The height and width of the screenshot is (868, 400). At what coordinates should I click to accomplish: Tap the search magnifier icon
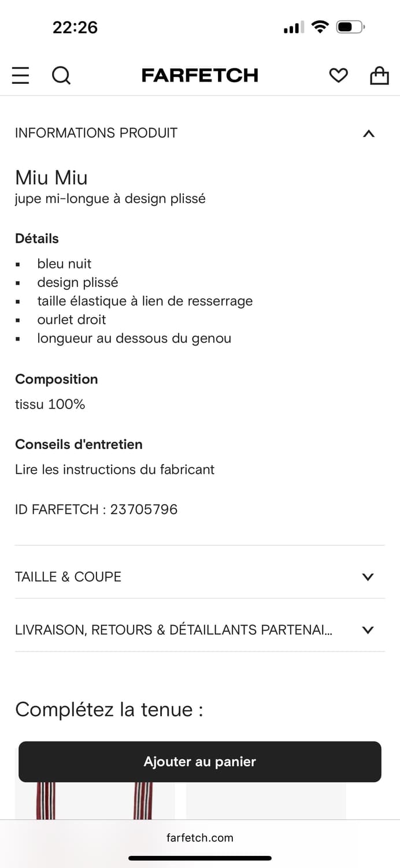click(61, 75)
